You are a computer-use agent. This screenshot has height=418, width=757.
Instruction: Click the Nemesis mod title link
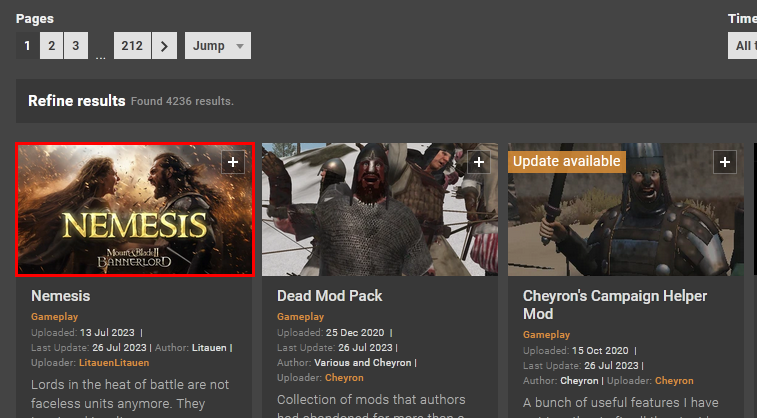61,296
